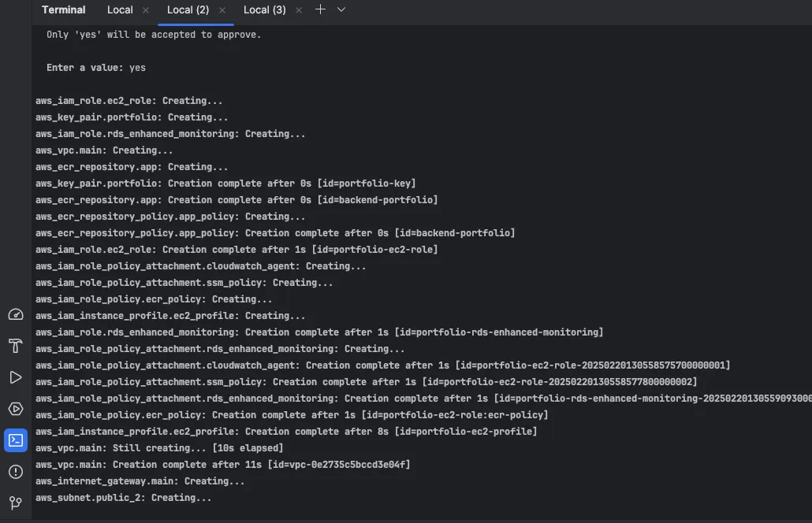Close the Local terminal tab
The width and height of the screenshot is (812, 523).
point(146,10)
